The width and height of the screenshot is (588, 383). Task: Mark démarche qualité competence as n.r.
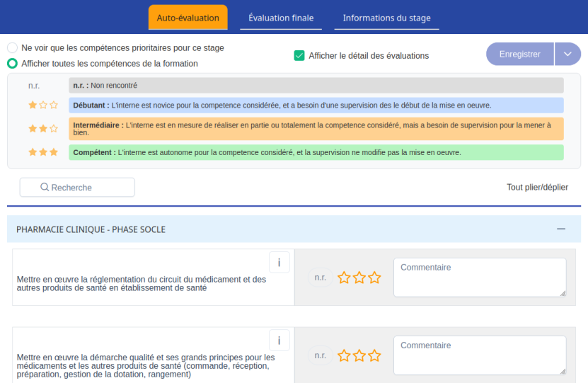tap(320, 355)
